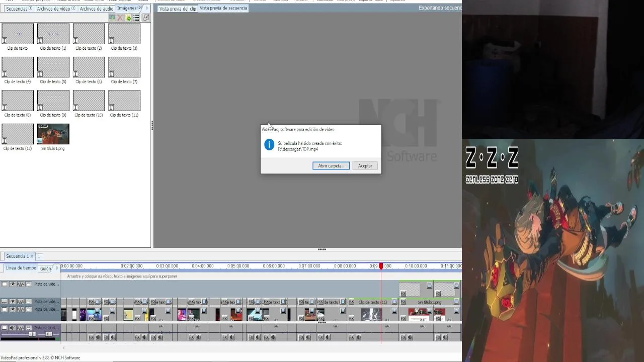Switch to Línea de tiempo view
The height and width of the screenshot is (362, 644).
pos(21,268)
